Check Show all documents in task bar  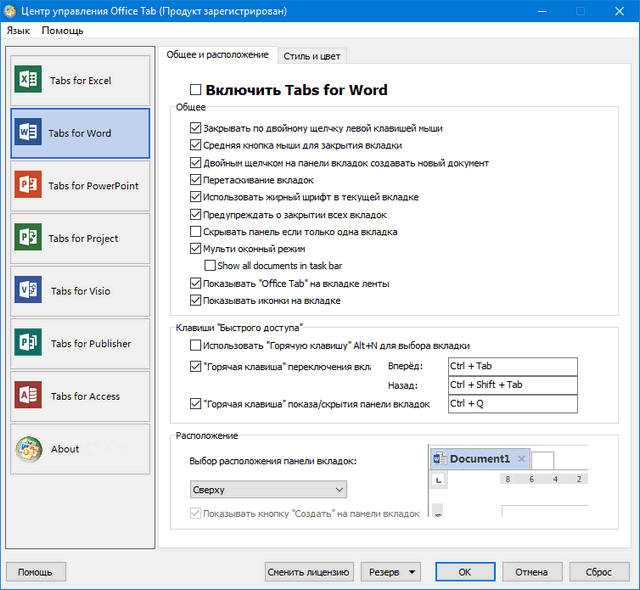pos(210,266)
